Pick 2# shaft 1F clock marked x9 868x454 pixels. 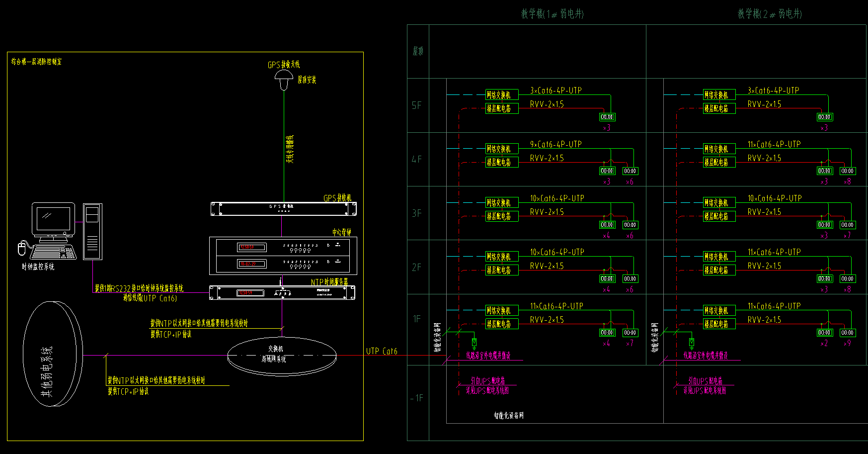[x=847, y=333]
